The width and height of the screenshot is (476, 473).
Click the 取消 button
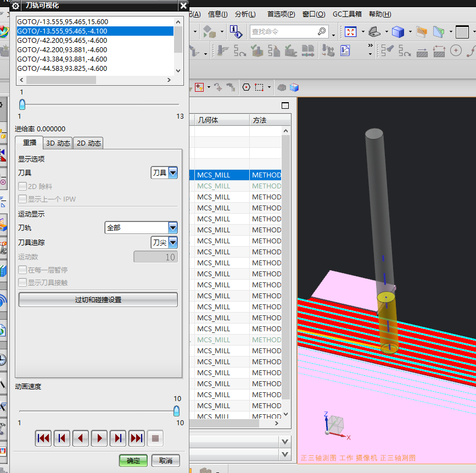[165, 460]
